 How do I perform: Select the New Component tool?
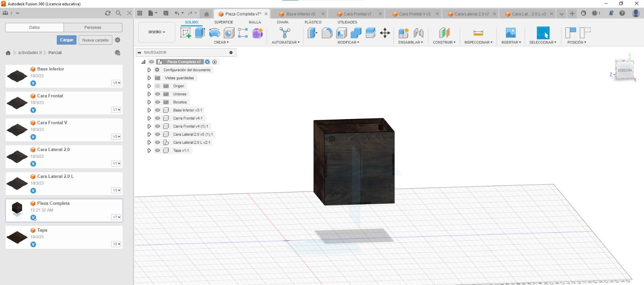[403, 33]
